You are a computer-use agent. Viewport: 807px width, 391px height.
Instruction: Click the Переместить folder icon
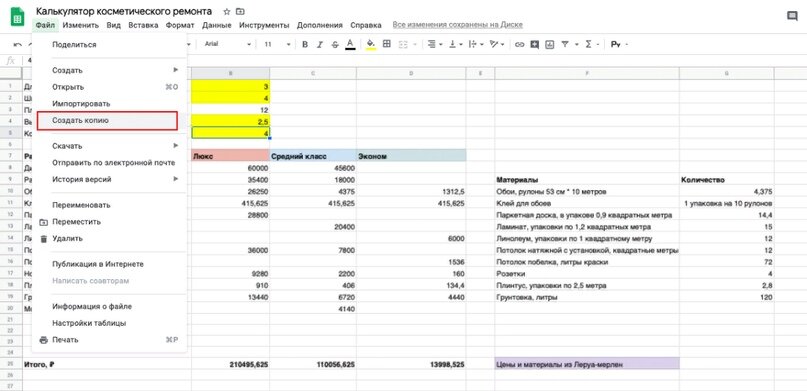click(x=43, y=222)
